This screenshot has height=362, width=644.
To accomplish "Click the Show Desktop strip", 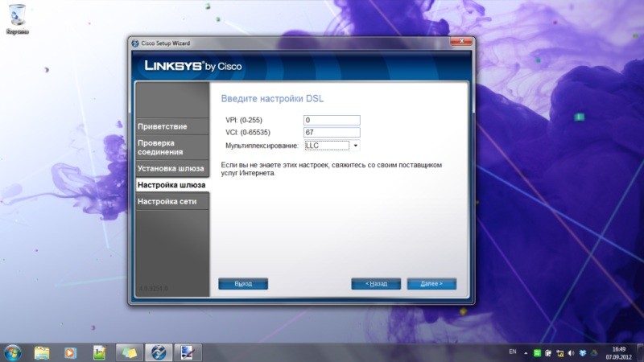I will tap(640, 352).
